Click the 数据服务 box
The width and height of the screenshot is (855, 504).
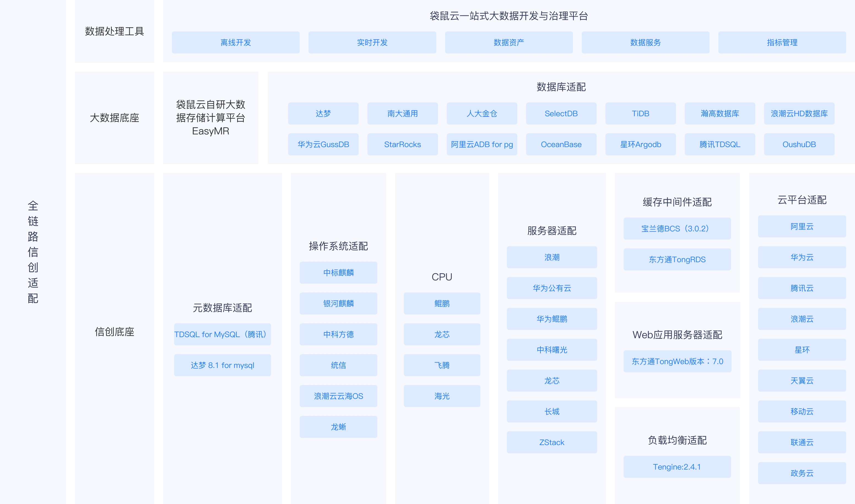645,42
